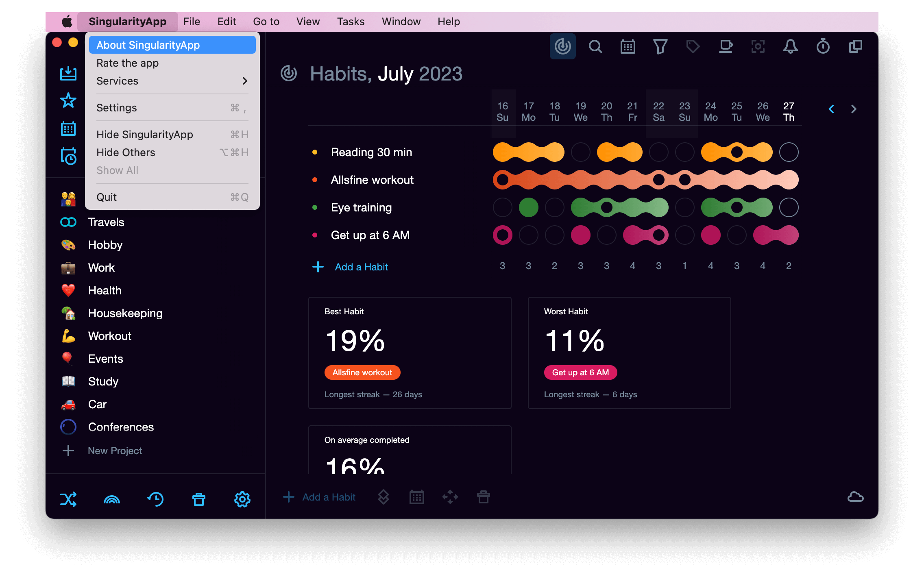Open the Apple menu

pyautogui.click(x=67, y=22)
